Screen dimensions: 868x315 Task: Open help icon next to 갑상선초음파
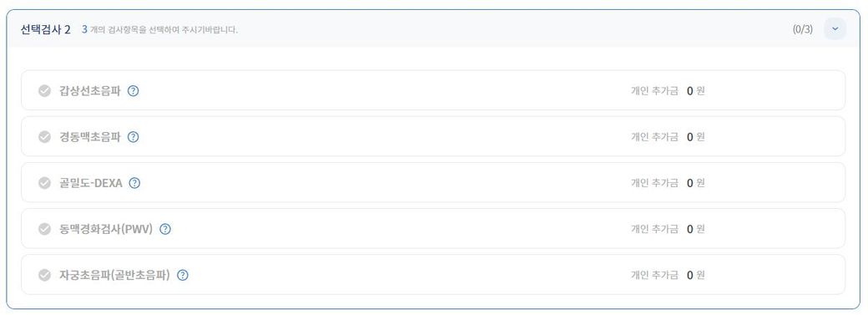[133, 91]
